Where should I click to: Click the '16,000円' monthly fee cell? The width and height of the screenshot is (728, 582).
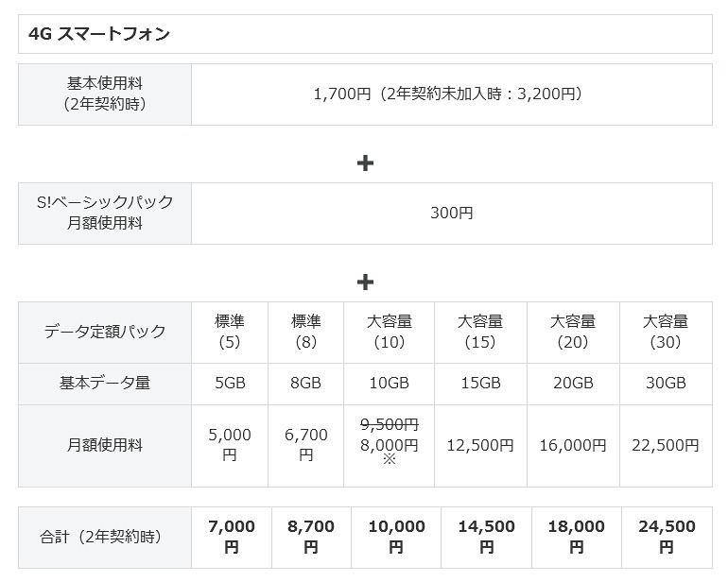[x=573, y=446]
